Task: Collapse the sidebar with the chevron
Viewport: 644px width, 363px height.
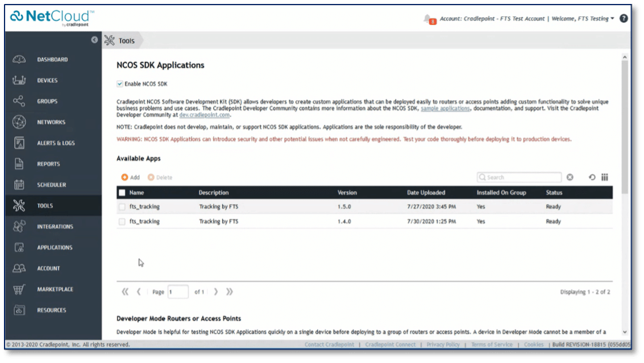Action: [94, 40]
